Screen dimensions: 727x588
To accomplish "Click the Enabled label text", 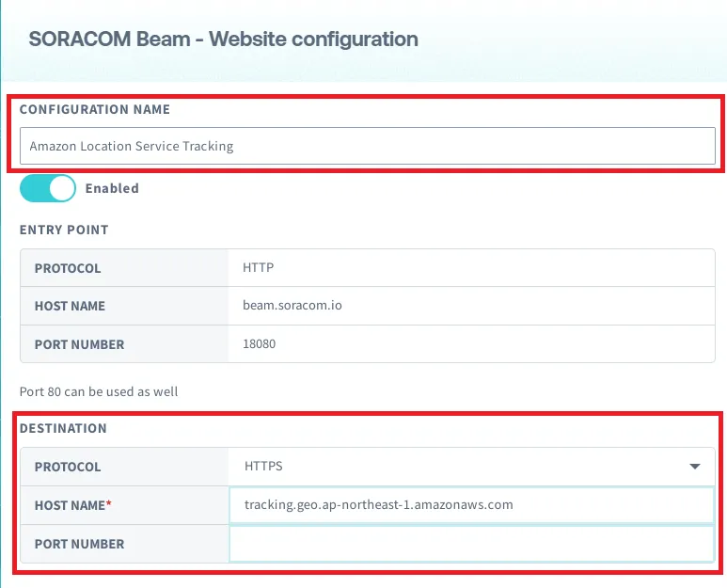I will coord(112,188).
